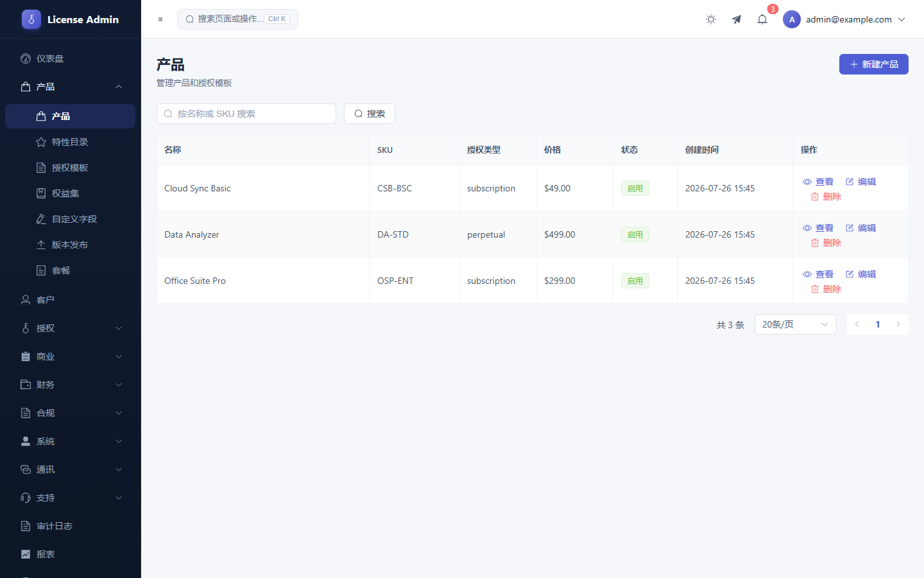The image size is (924, 578).
Task: Open 审计日志 in the sidebar
Action: pos(71,526)
